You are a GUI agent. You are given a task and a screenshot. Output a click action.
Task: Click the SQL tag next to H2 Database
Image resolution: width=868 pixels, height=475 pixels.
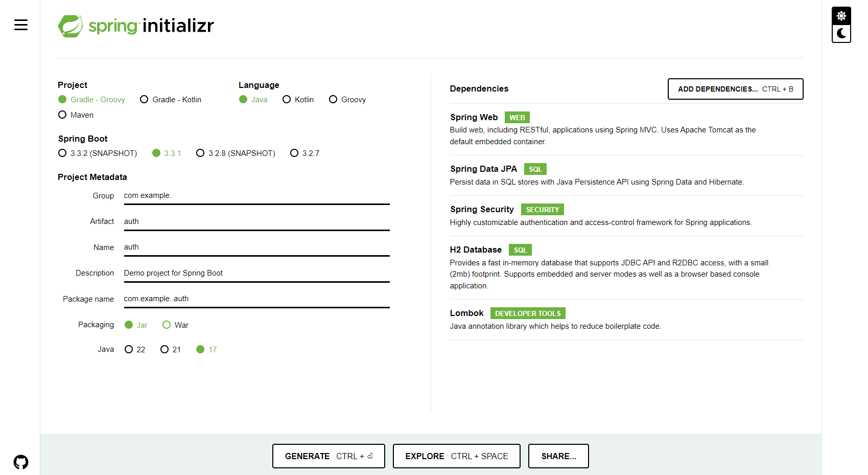(520, 250)
